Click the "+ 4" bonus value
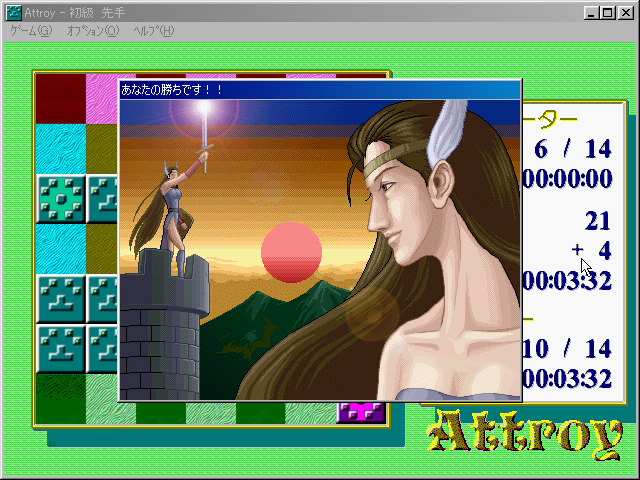This screenshot has height=480, width=640. tap(591, 250)
